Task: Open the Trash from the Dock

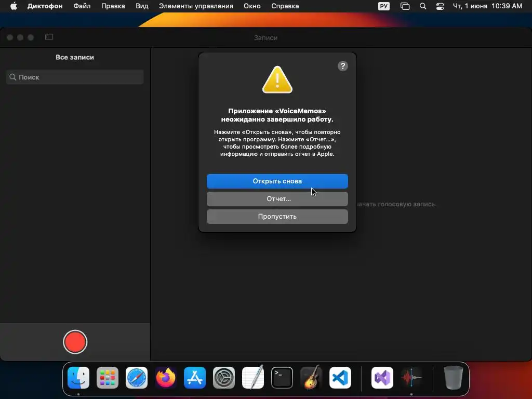Action: 453,377
